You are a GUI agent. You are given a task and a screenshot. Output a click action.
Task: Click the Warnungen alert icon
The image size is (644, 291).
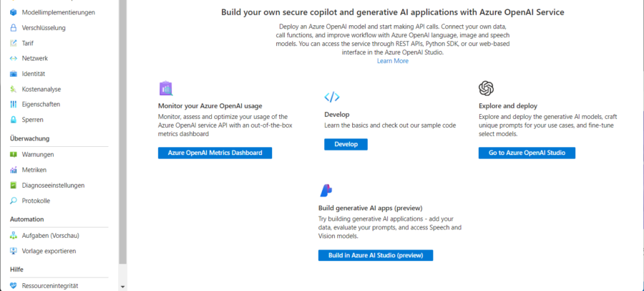coord(14,154)
